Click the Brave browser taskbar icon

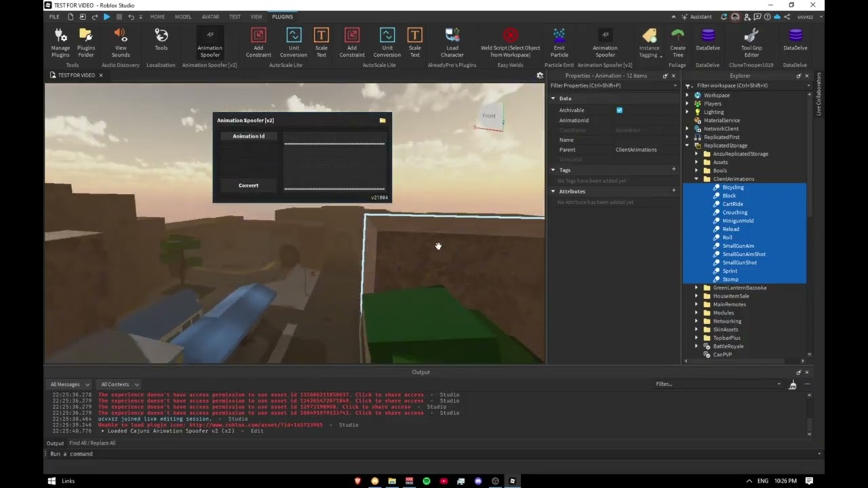click(x=357, y=481)
